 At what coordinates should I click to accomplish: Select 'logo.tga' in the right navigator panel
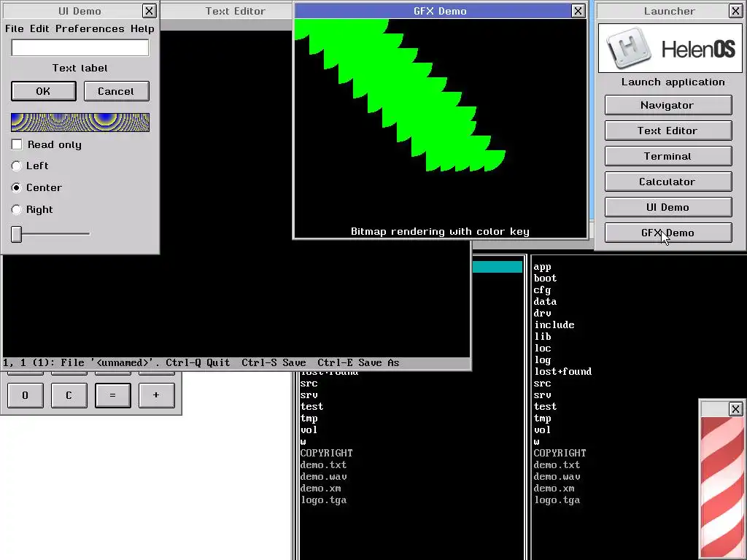click(x=557, y=500)
